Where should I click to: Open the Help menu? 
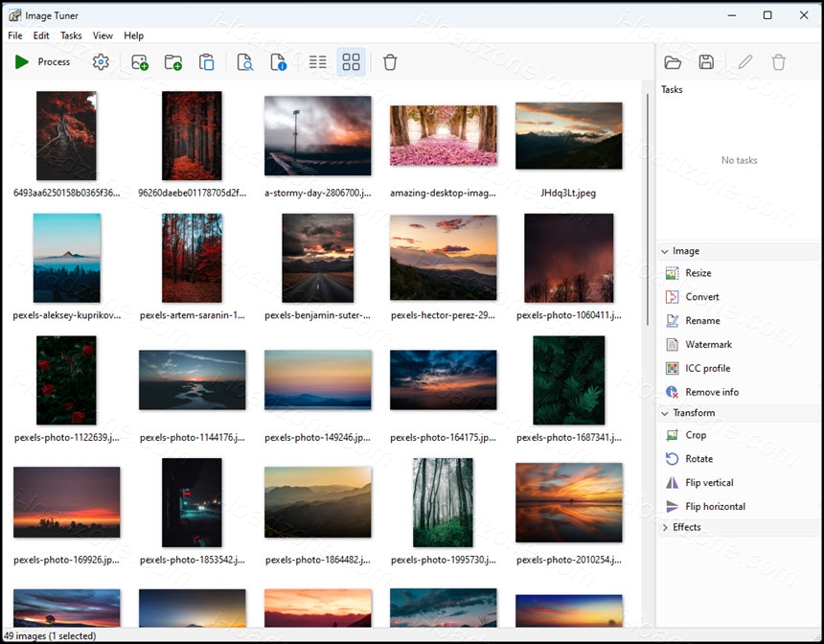click(x=133, y=35)
